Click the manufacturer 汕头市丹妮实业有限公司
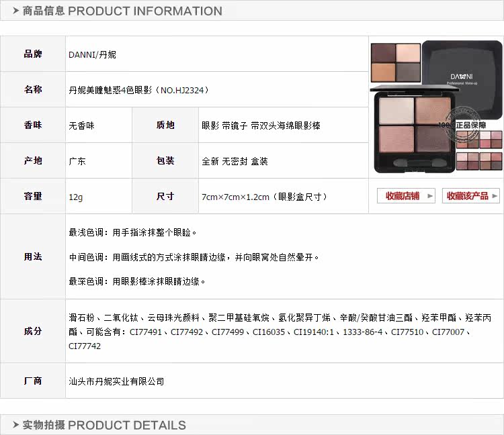Viewport: 504px width, 435px height. 116,381
